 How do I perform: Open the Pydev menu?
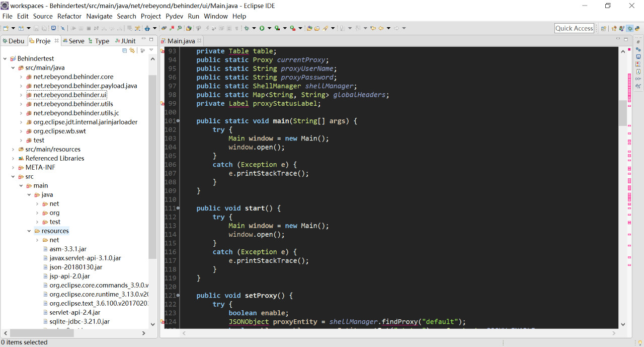point(175,16)
